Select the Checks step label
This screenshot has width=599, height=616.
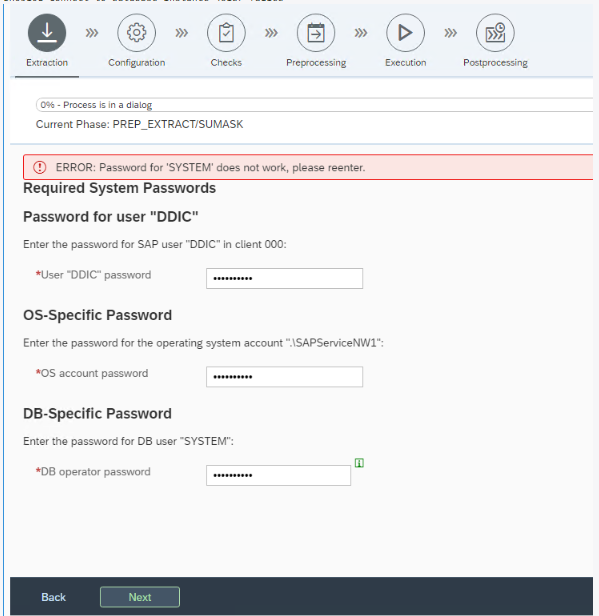(226, 62)
